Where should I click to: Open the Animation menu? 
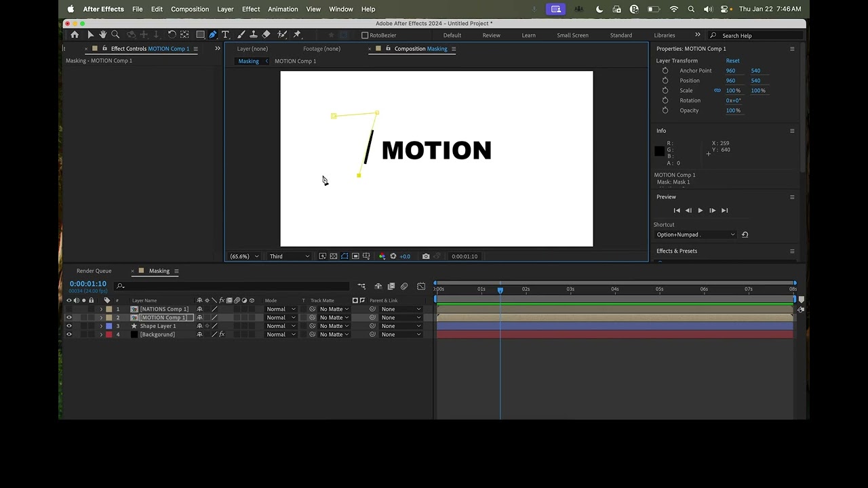(283, 9)
